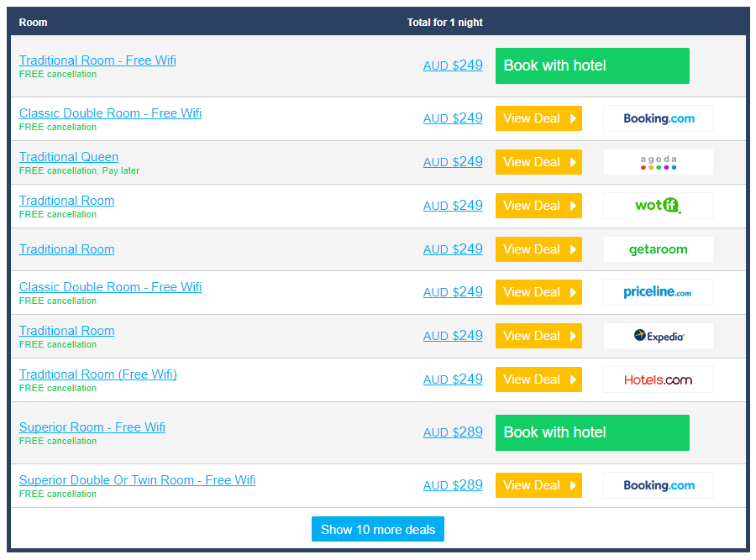Image resolution: width=756 pixels, height=560 pixels.
Task: Click the Expedia logo
Action: pos(658,336)
